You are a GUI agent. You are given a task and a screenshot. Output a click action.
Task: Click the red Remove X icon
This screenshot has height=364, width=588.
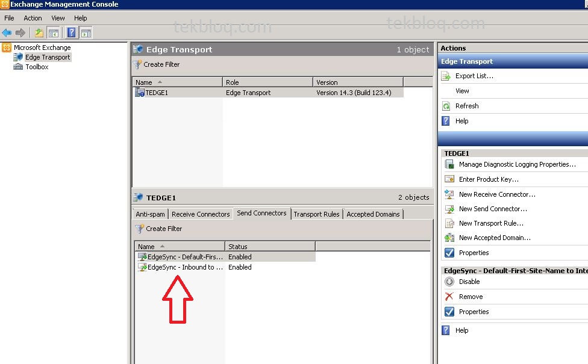coord(449,297)
